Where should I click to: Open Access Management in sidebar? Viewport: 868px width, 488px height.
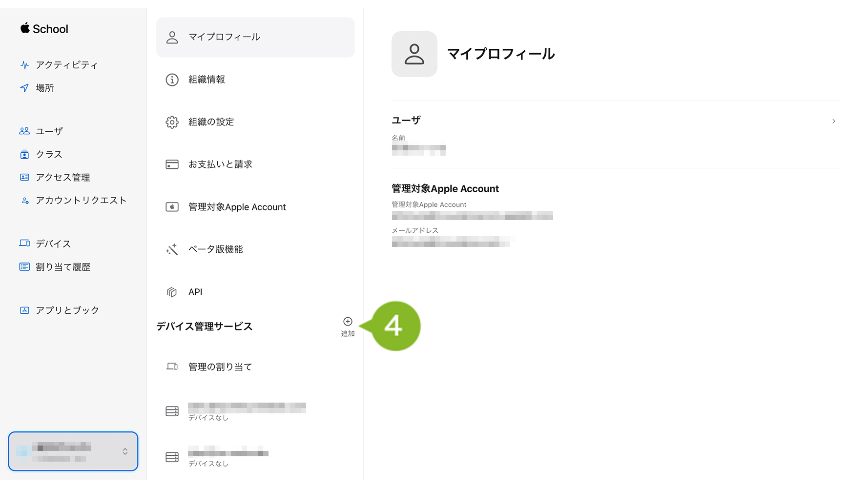(x=63, y=178)
